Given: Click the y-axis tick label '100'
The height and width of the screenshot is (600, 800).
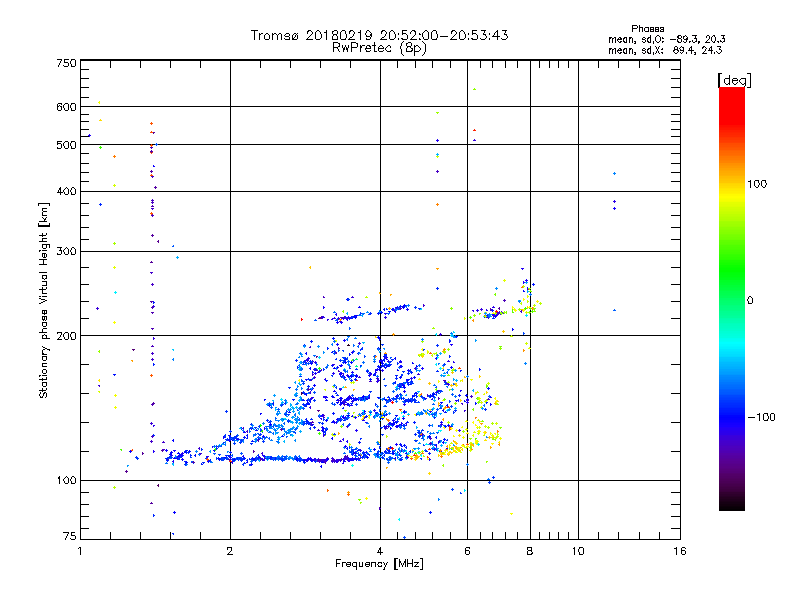Looking at the screenshot, I should pyautogui.click(x=66, y=481).
